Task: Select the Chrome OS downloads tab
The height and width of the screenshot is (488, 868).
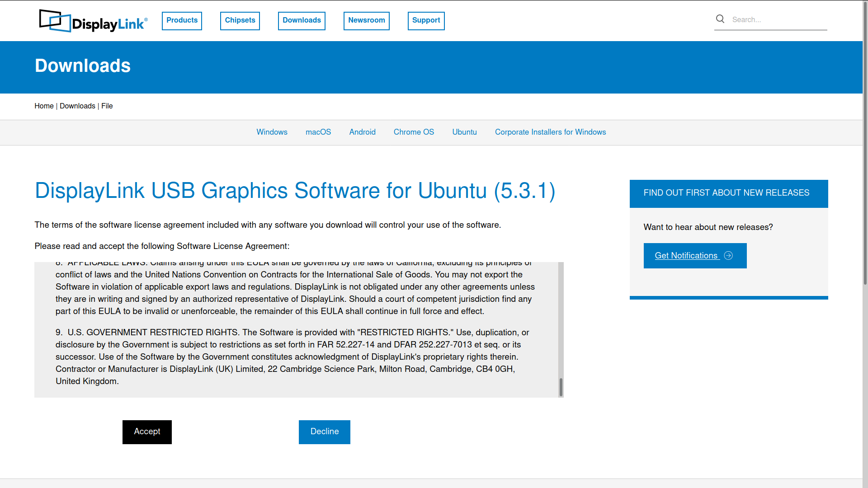Action: click(414, 132)
